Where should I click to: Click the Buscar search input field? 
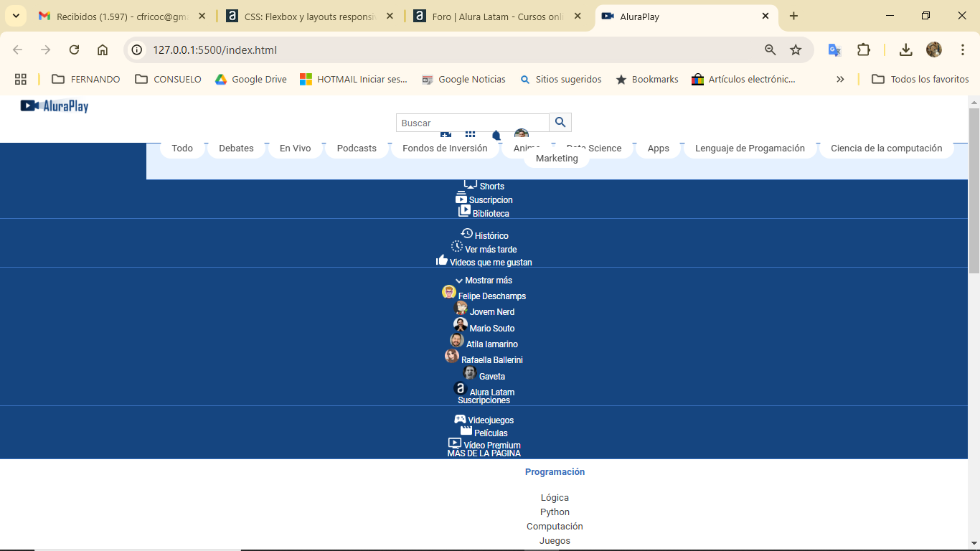point(473,123)
